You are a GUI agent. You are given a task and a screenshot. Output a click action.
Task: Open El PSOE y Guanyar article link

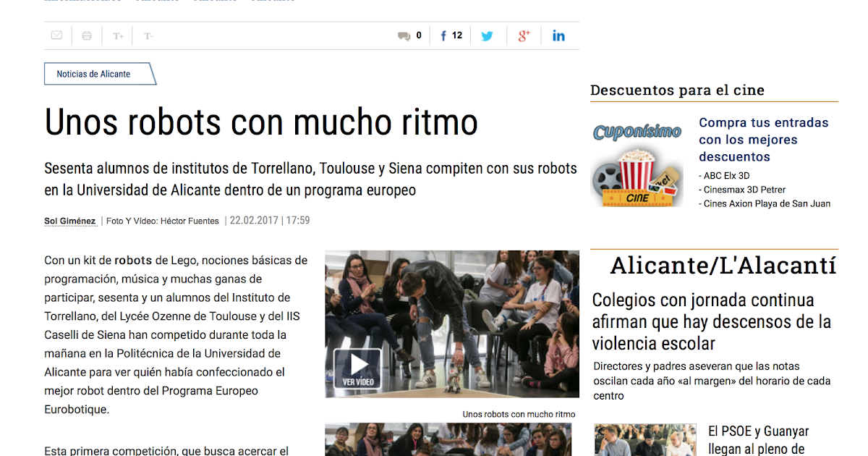pyautogui.click(x=759, y=440)
